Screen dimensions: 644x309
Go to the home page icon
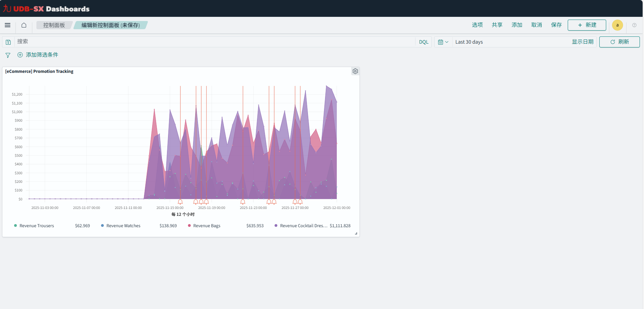click(x=24, y=25)
